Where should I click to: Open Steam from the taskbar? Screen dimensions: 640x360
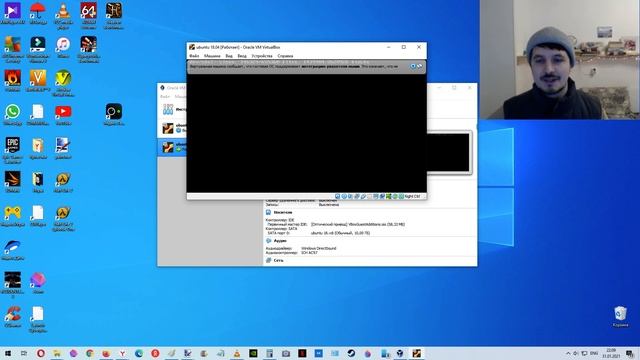[351, 353]
